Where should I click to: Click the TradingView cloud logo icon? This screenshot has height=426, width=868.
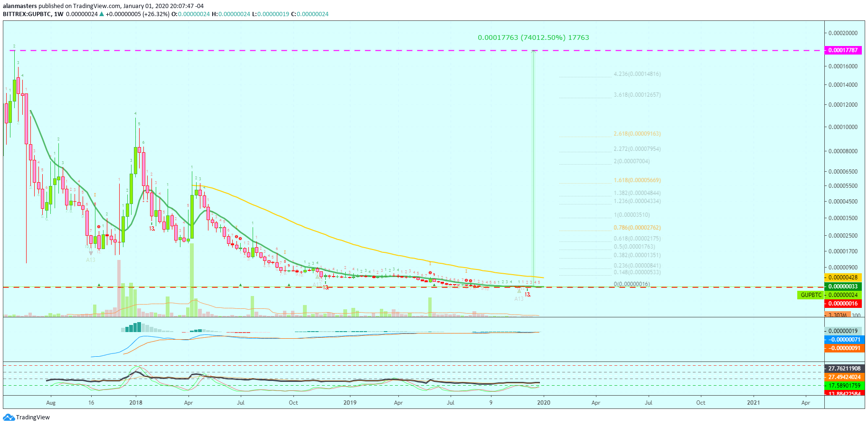click(x=9, y=417)
